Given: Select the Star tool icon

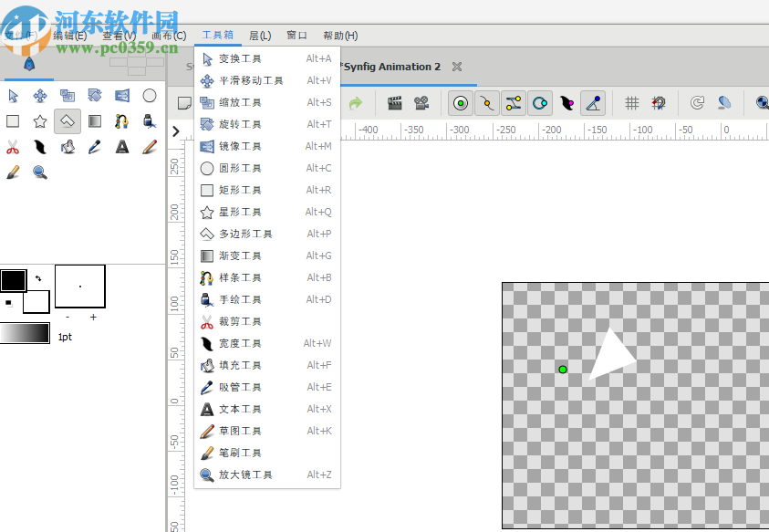Looking at the screenshot, I should (39, 120).
